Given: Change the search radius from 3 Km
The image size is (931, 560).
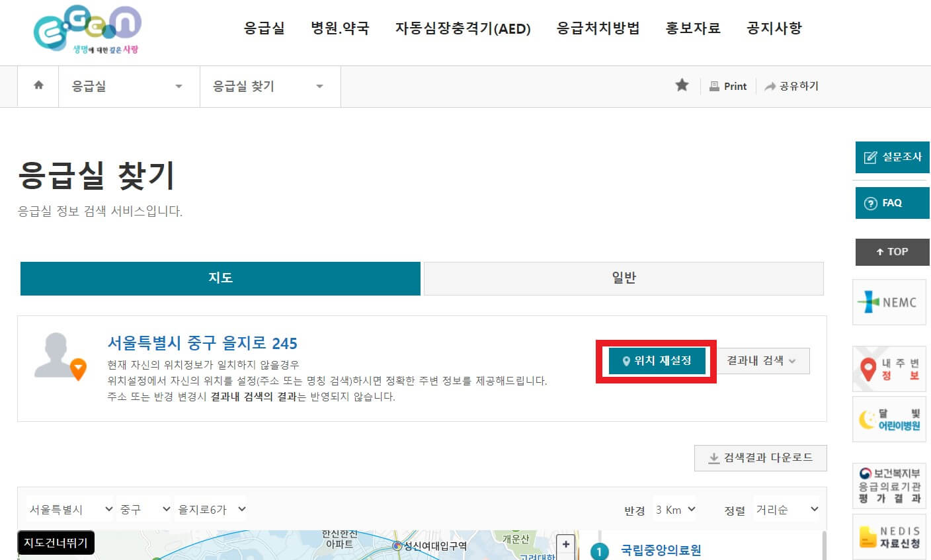Looking at the screenshot, I should [x=674, y=509].
